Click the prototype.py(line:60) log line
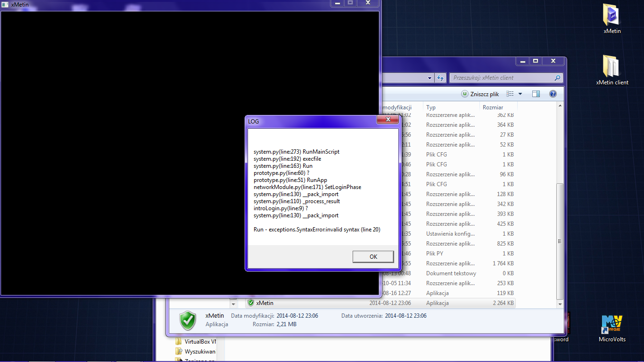Viewport: 644px width, 362px height. pyautogui.click(x=281, y=173)
